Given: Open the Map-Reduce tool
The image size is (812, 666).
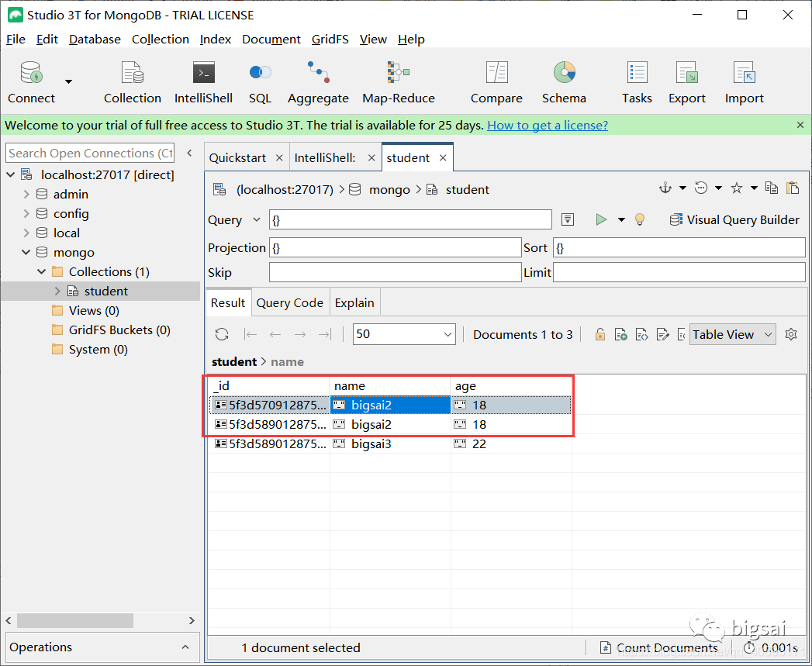Looking at the screenshot, I should pos(398,82).
